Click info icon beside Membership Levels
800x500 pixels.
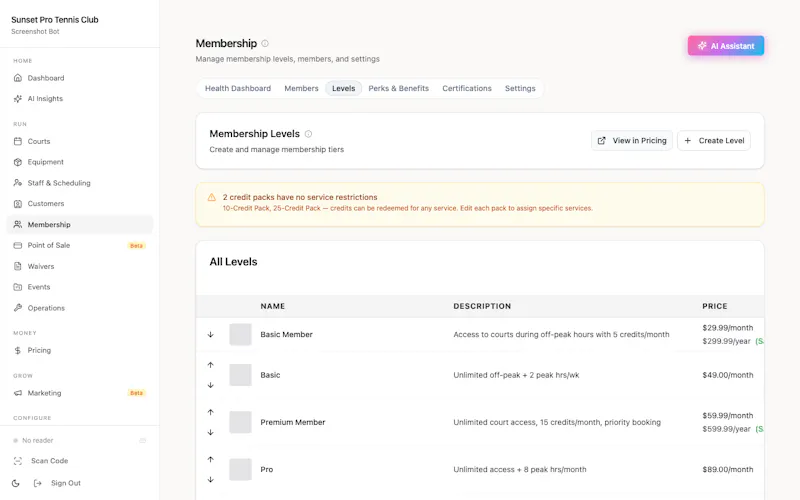tap(308, 134)
